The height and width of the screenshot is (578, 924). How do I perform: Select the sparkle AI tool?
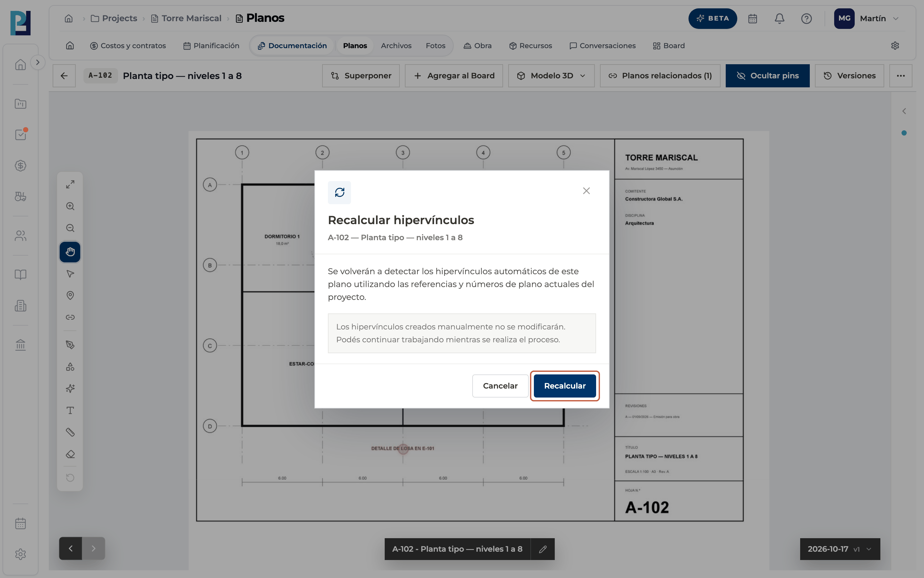pyautogui.click(x=70, y=389)
